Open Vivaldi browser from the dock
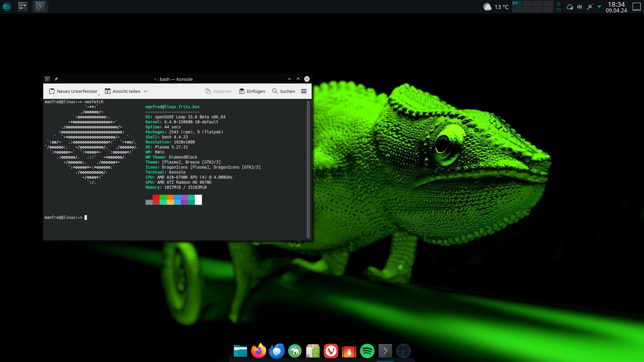 pyautogui.click(x=331, y=351)
